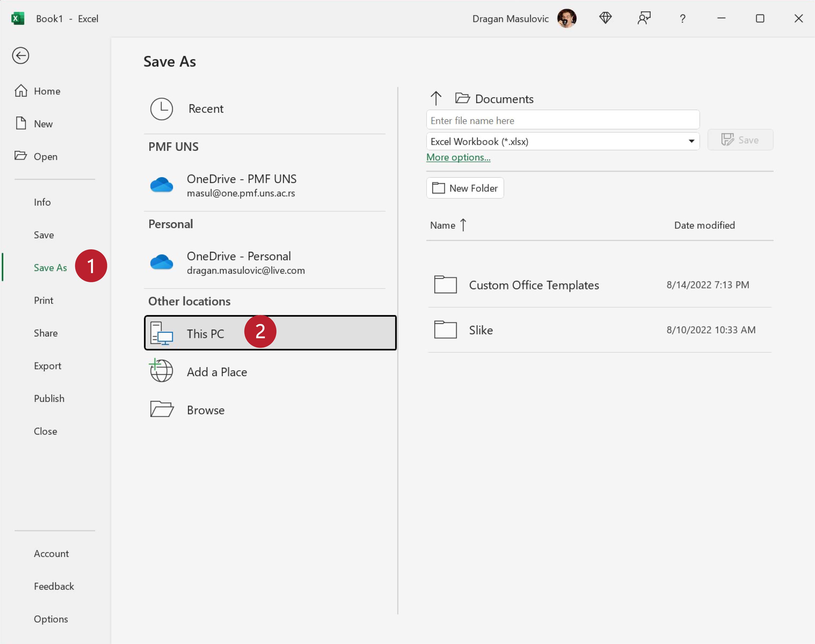The height and width of the screenshot is (644, 815).
Task: Open the Export menu item
Action: pyautogui.click(x=48, y=366)
